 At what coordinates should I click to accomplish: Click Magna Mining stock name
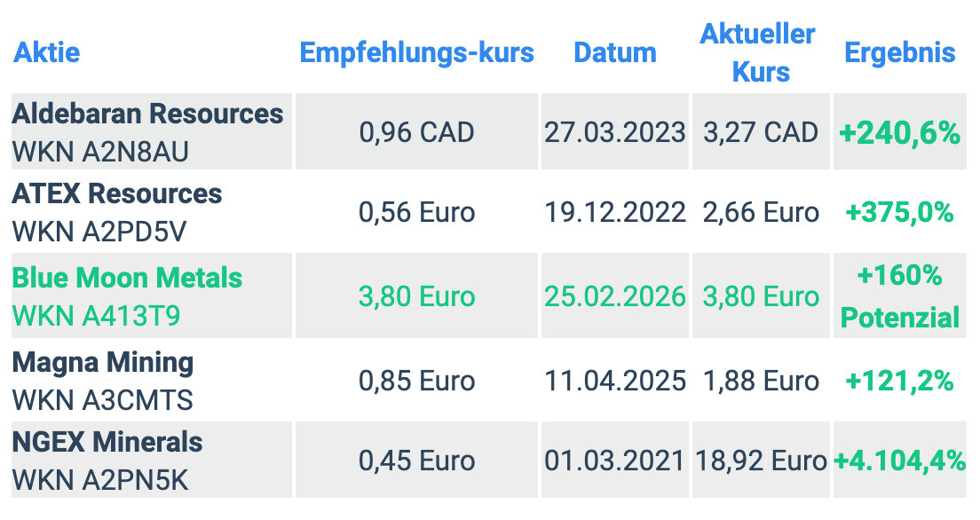(103, 362)
